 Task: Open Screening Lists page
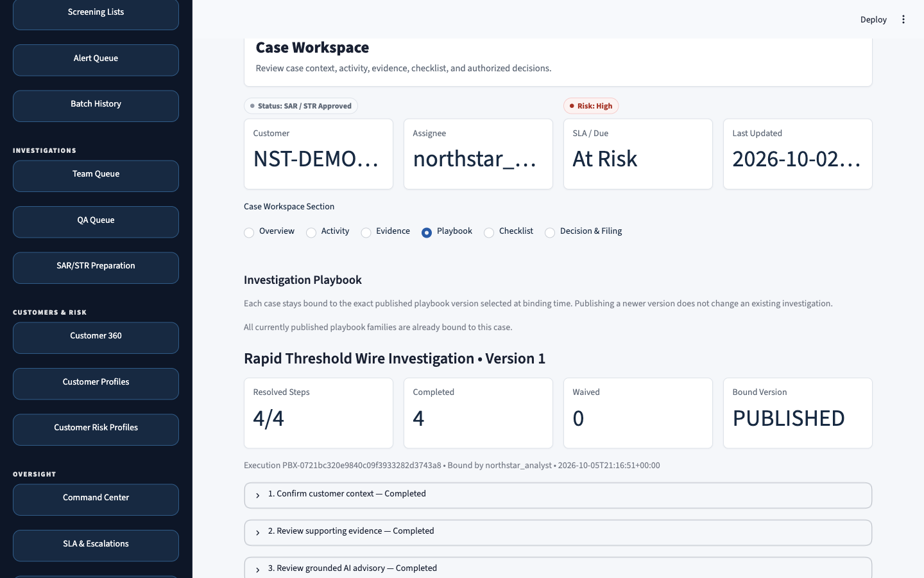click(96, 14)
